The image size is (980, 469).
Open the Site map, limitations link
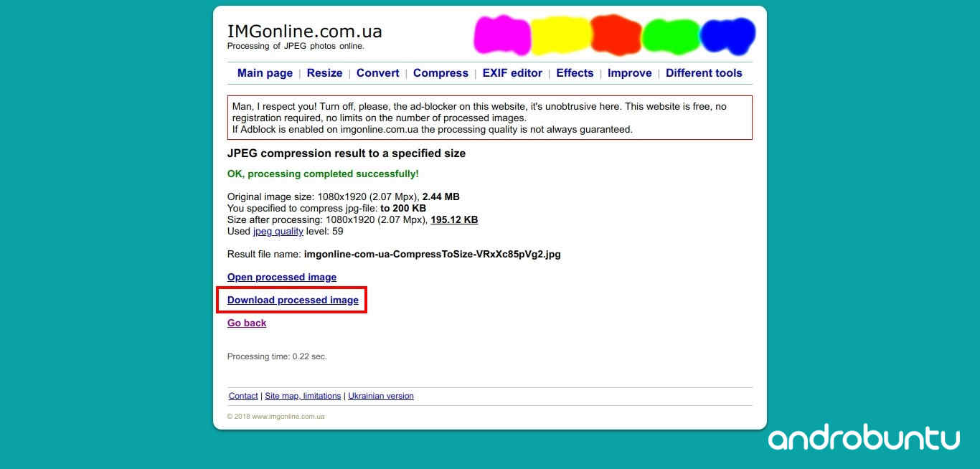[303, 396]
